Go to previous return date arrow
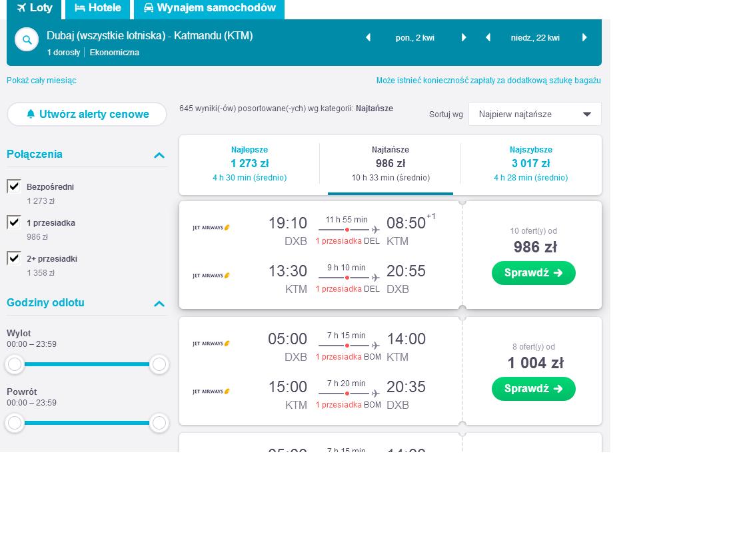747x560 pixels. (488, 37)
